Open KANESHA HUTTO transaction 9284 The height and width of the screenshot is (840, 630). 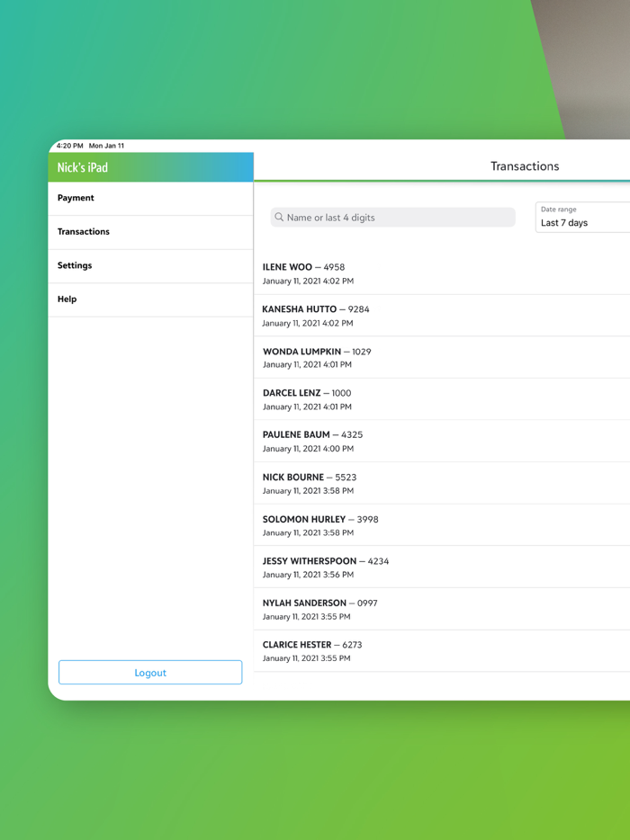(x=442, y=316)
